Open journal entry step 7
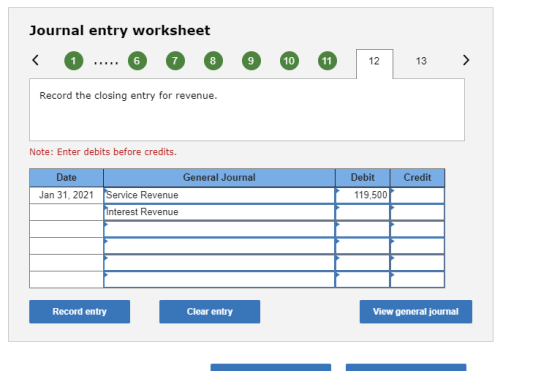Image resolution: width=560 pixels, height=371 pixels. point(175,61)
